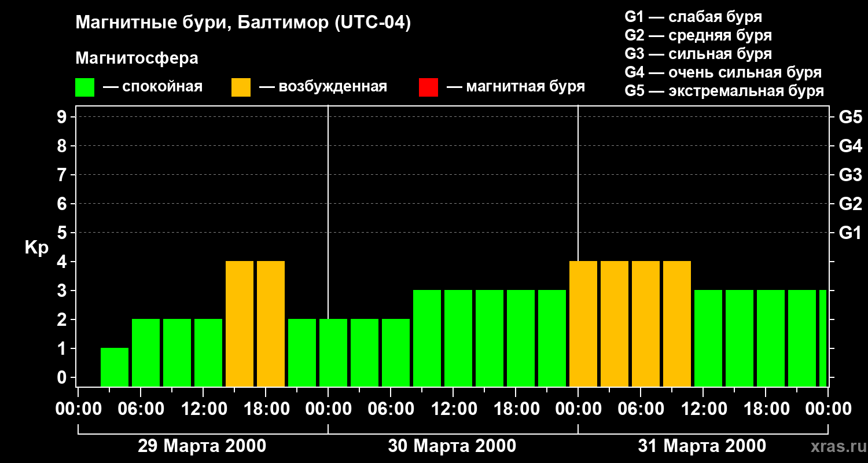Click the first Kp 3 green bar on 30 Марта
This screenshot has height=463, width=868.
pos(427,339)
